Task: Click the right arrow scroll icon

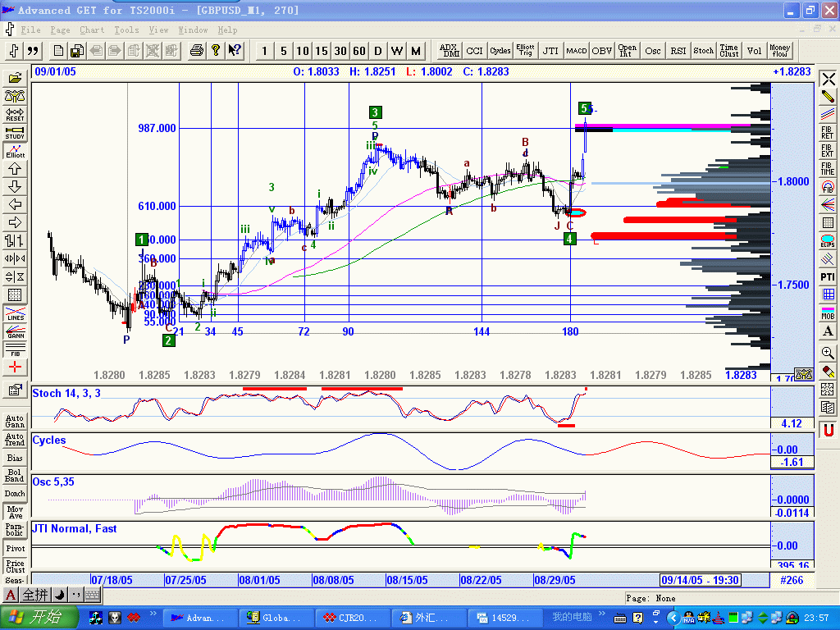Action: [15, 223]
